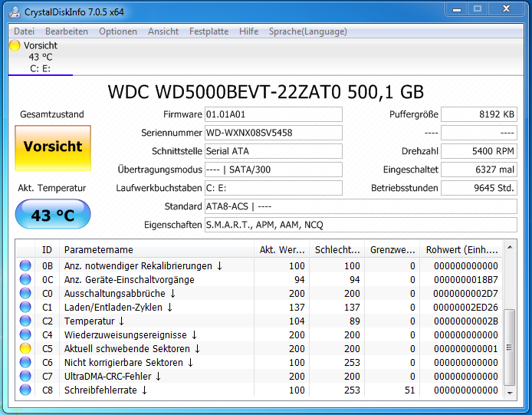Open the Hilfe menu
The height and width of the screenshot is (415, 532).
tap(248, 31)
